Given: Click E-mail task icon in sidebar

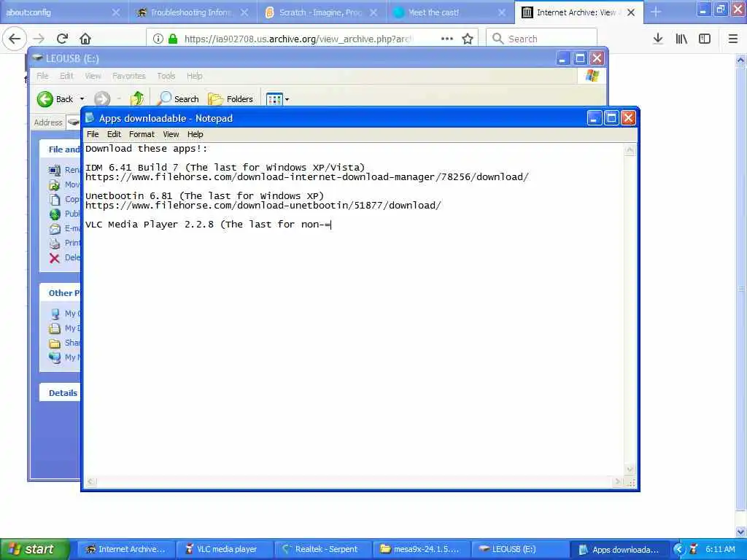Looking at the screenshot, I should [x=55, y=228].
